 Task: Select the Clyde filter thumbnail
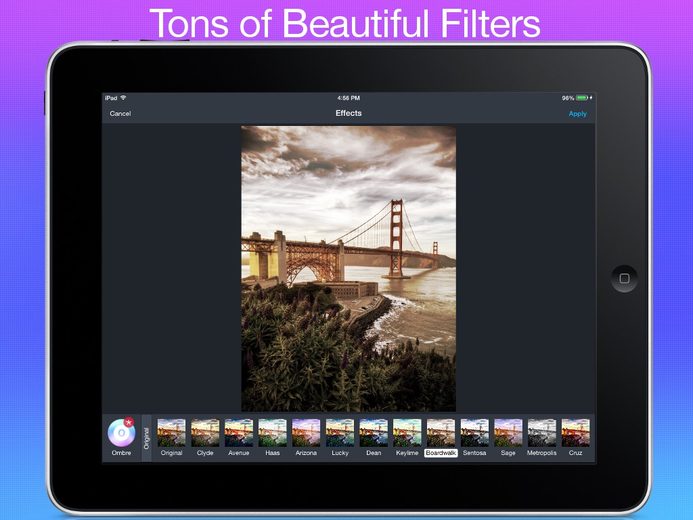click(205, 433)
